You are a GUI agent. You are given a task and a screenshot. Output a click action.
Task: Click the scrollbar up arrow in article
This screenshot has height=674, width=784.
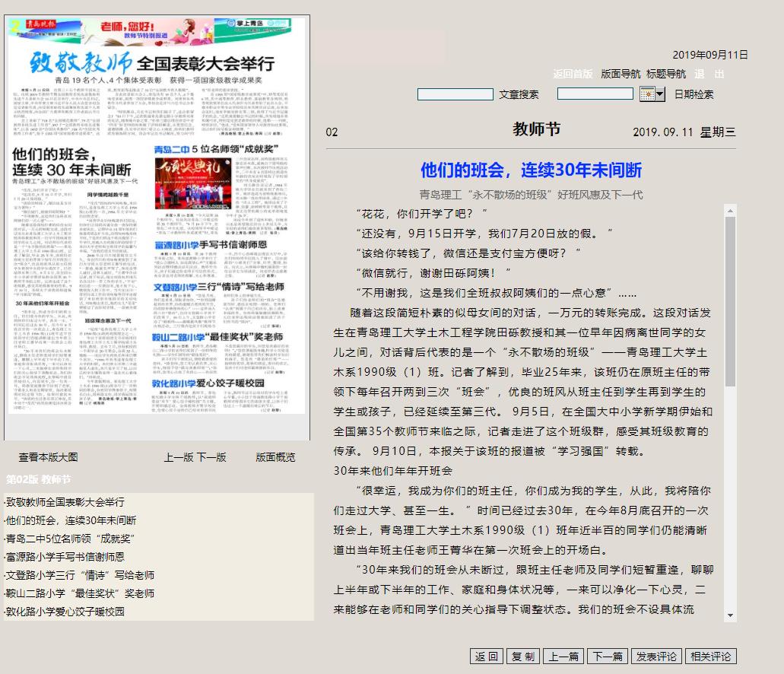pyautogui.click(x=731, y=210)
